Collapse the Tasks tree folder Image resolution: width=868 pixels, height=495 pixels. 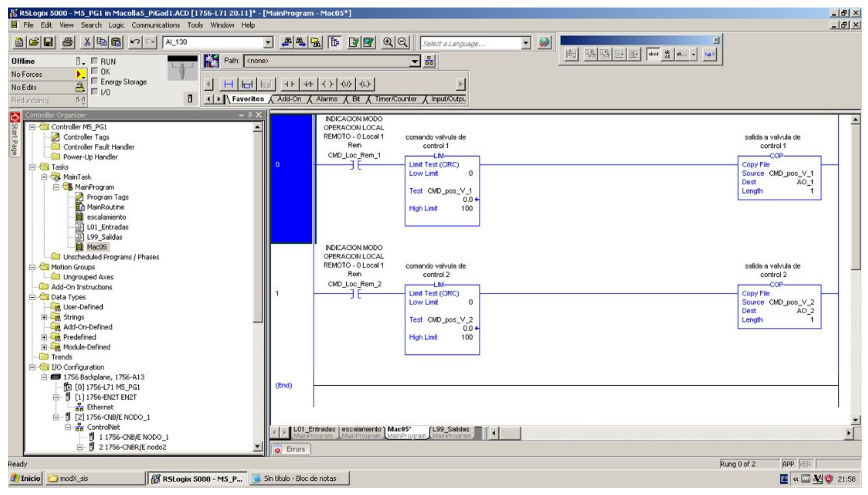(x=32, y=167)
